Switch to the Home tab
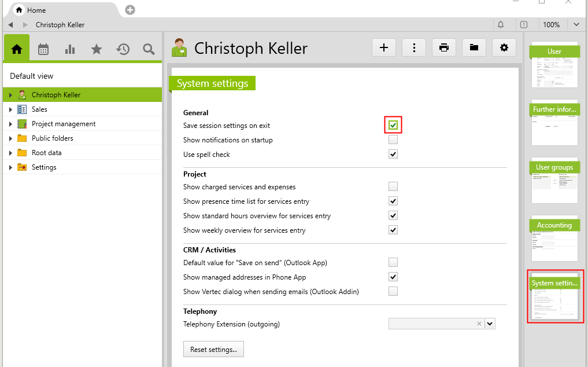 [x=36, y=10]
